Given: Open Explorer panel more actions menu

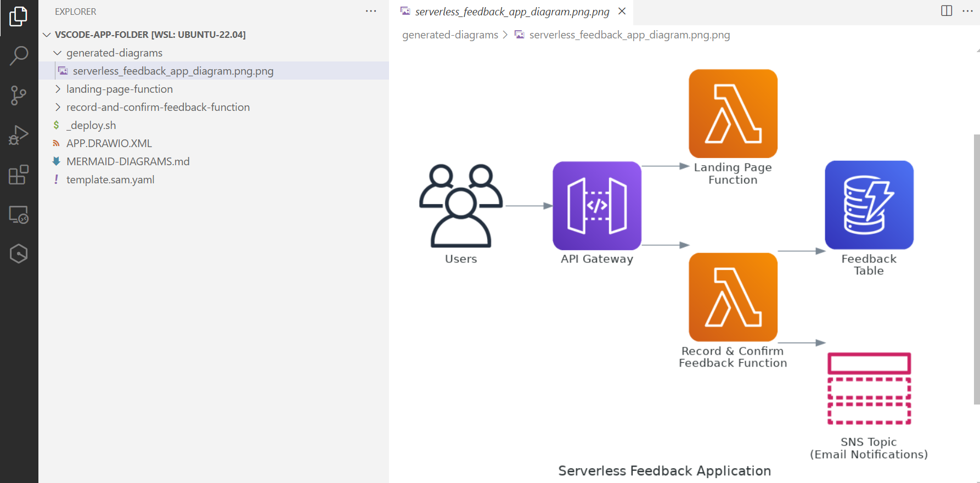Looking at the screenshot, I should click(371, 12).
